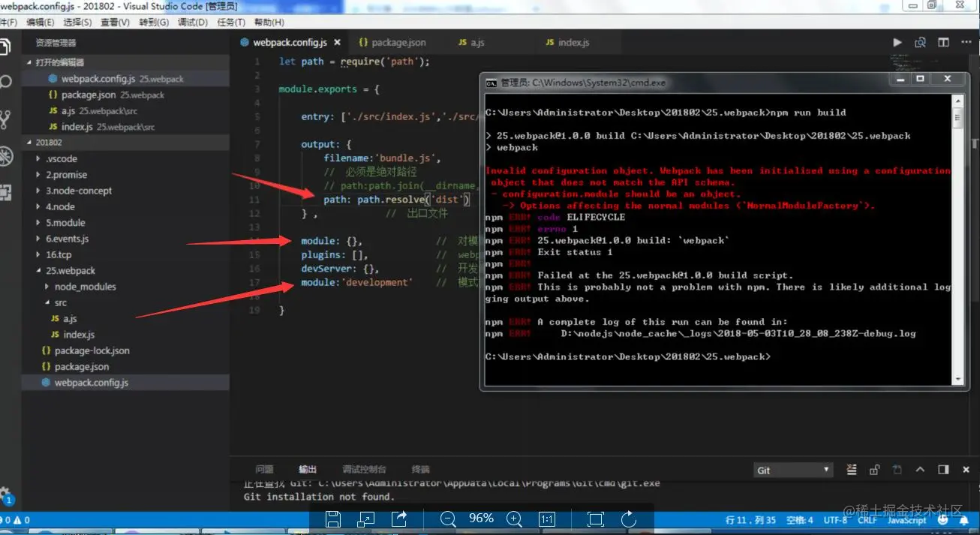
Task: Click the save icon in the image viewer toolbar
Action: (x=333, y=518)
